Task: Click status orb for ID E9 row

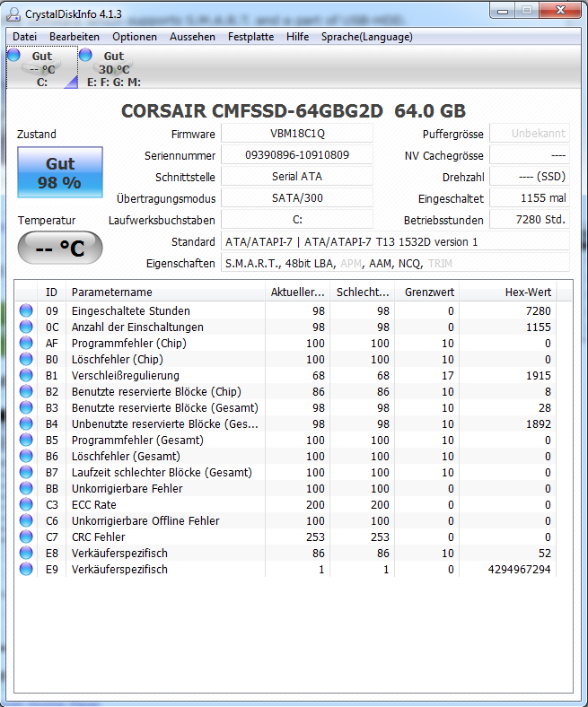Action: (x=26, y=570)
